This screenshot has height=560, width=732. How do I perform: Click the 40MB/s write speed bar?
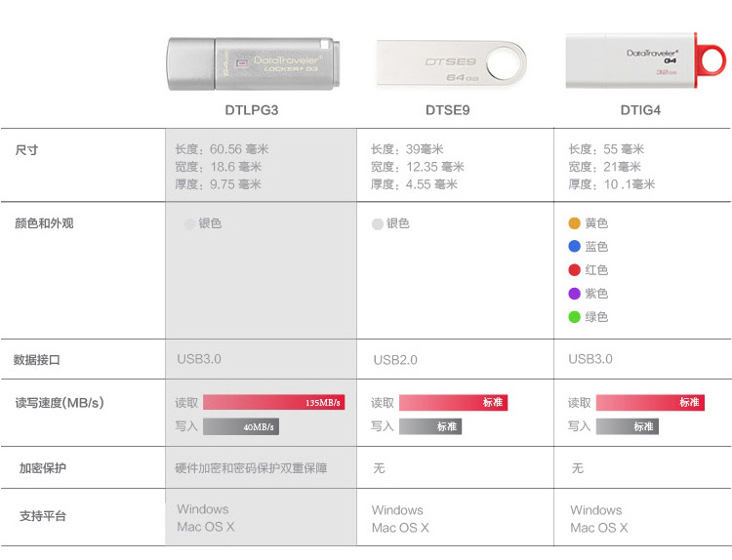pos(240,426)
